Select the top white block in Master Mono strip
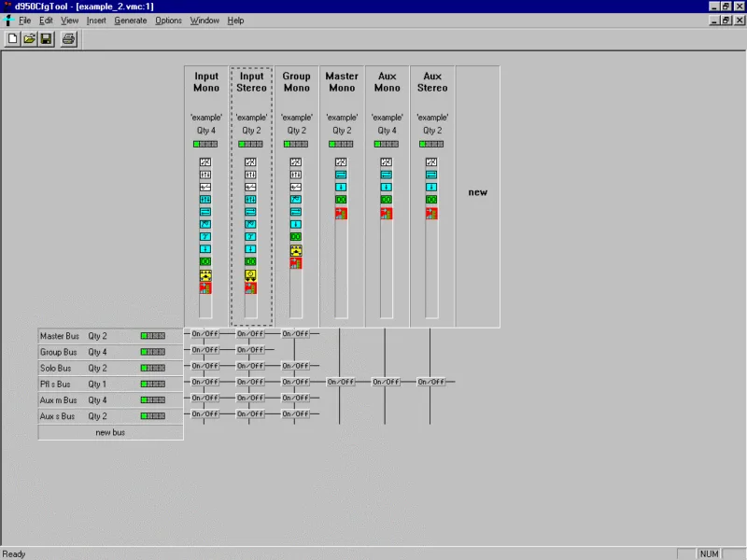The image size is (747, 560). (341, 162)
